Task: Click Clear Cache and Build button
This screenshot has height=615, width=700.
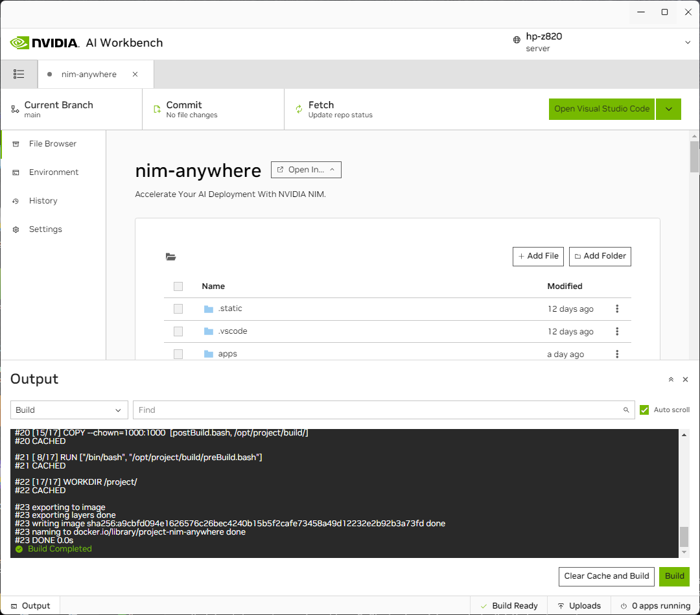Action: click(606, 576)
